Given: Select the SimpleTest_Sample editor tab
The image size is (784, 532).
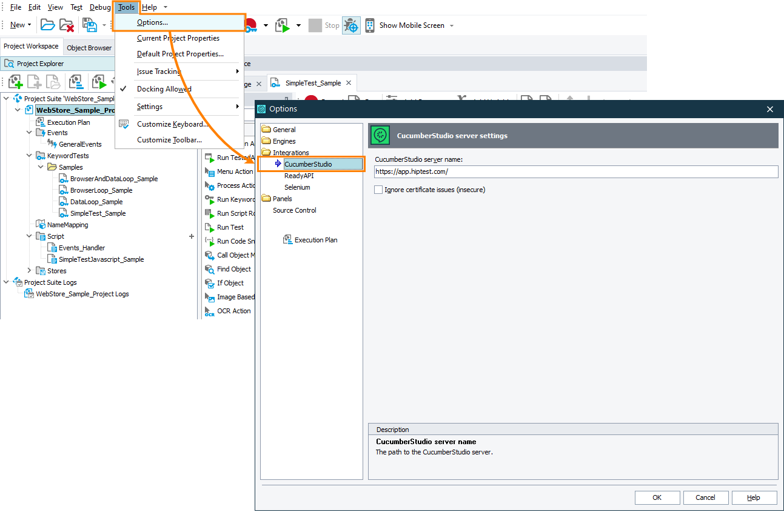Looking at the screenshot, I should pos(313,83).
